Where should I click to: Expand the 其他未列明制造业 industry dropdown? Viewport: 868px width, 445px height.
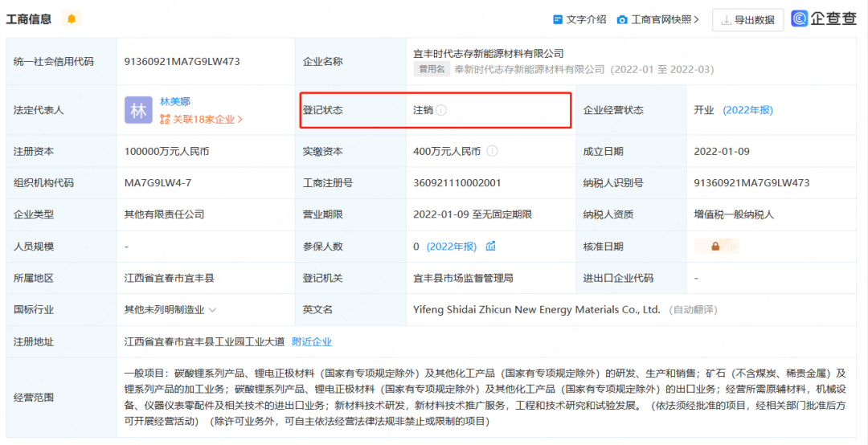(x=212, y=310)
